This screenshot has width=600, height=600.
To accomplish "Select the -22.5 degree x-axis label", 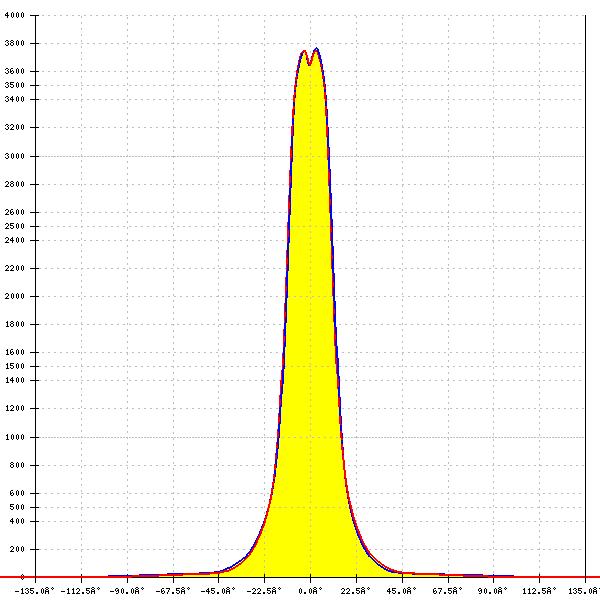I will (264, 591).
